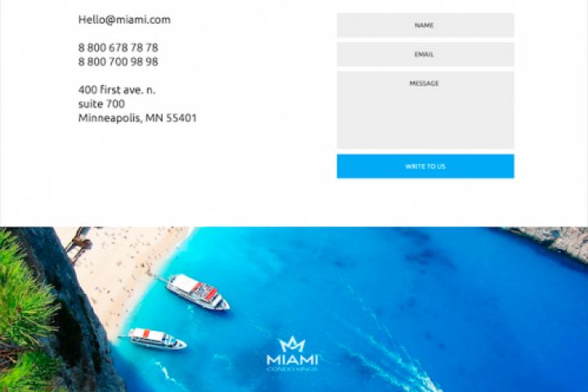Select the Minneapolis, MN 55401 address line

point(137,118)
